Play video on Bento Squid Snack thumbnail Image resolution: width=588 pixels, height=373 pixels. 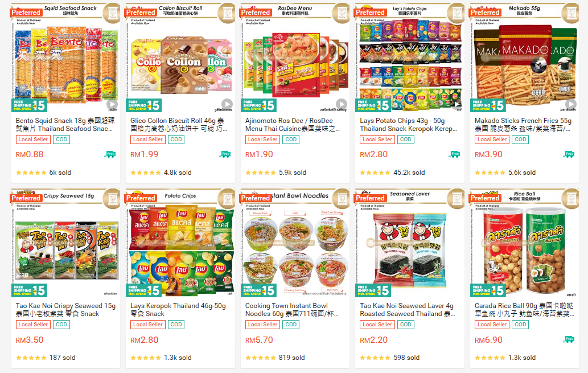pos(112,104)
